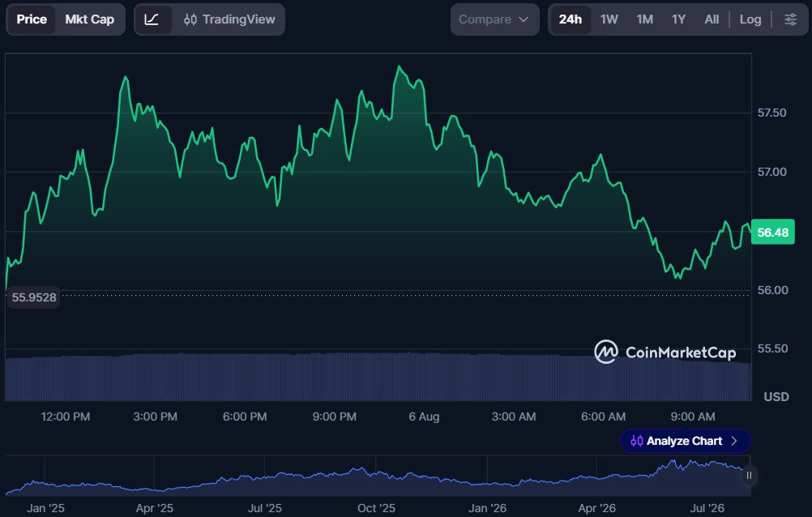Select the All time range
The width and height of the screenshot is (812, 517).
point(712,19)
